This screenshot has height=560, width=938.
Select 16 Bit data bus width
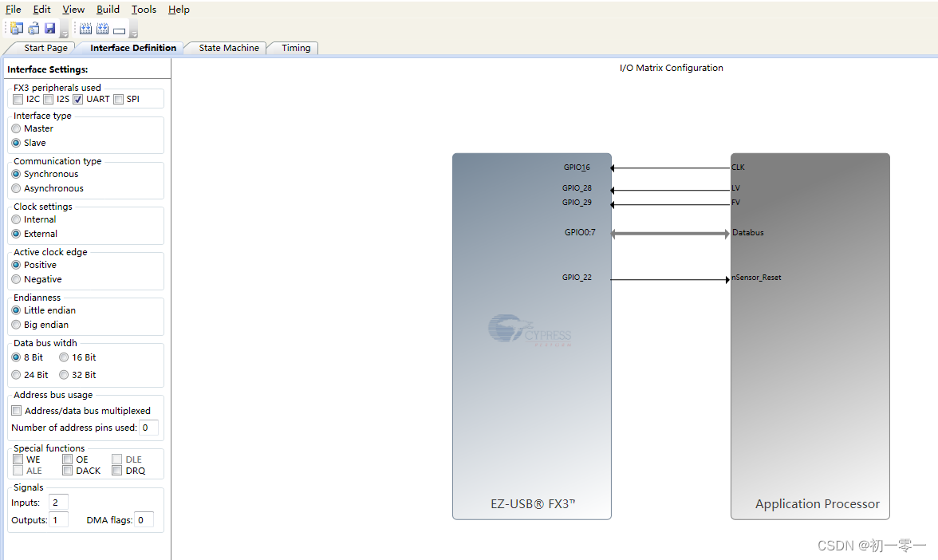pos(64,357)
